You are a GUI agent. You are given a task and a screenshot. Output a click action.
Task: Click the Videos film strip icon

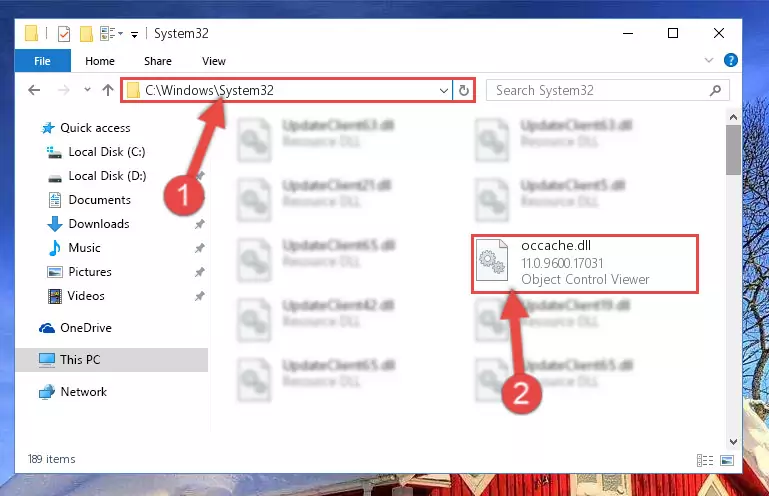pos(55,296)
